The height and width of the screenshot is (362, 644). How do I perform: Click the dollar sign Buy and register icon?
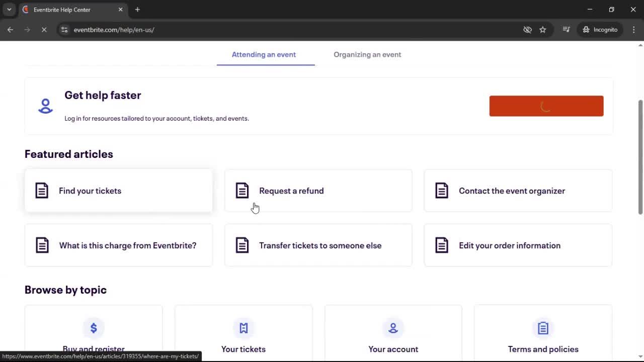coord(94,328)
